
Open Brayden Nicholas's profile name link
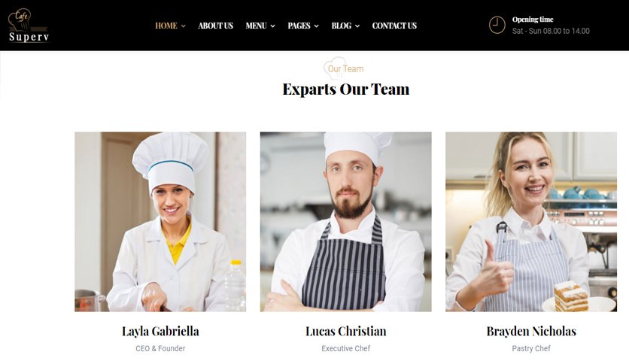point(531,331)
